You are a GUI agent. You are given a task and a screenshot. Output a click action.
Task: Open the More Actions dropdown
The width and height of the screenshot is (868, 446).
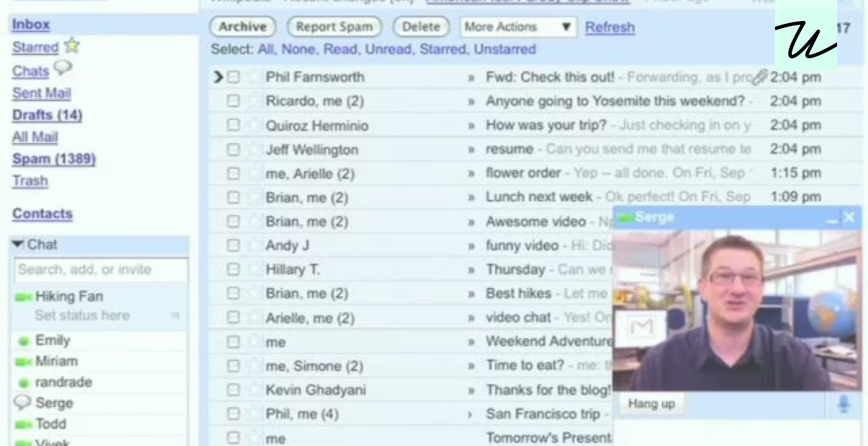tap(518, 27)
